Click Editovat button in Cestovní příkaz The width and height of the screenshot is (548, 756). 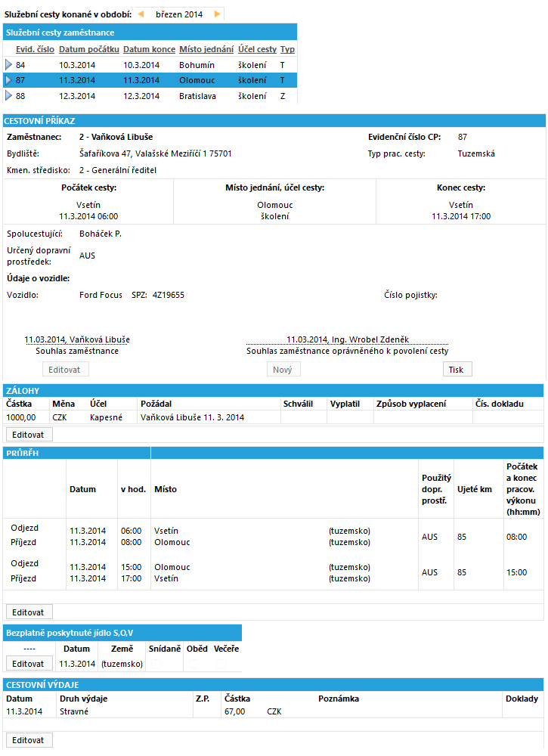pyautogui.click(x=66, y=370)
